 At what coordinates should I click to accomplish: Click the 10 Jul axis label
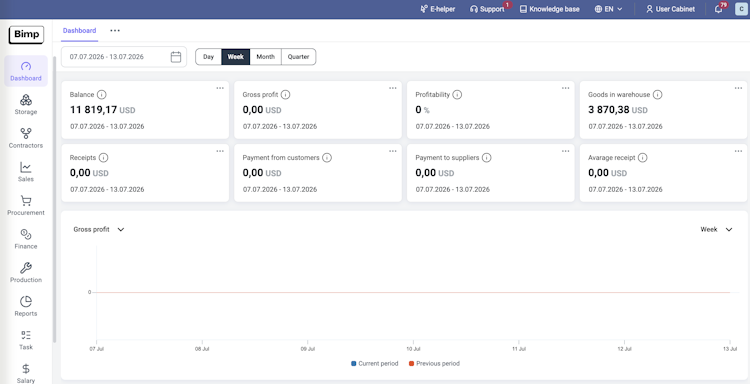tap(413, 349)
